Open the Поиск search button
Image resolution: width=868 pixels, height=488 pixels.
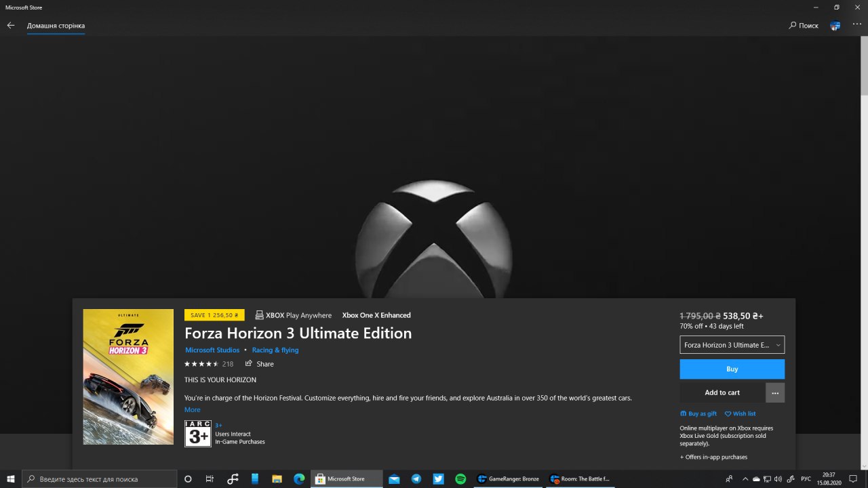(x=804, y=25)
